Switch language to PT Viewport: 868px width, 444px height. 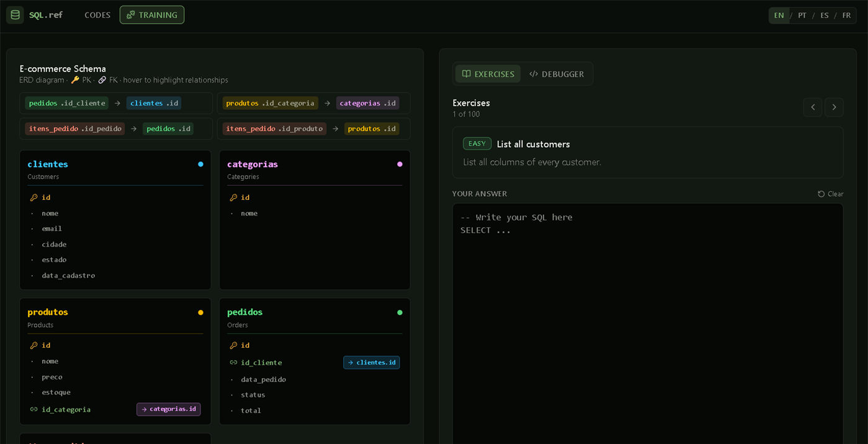802,16
